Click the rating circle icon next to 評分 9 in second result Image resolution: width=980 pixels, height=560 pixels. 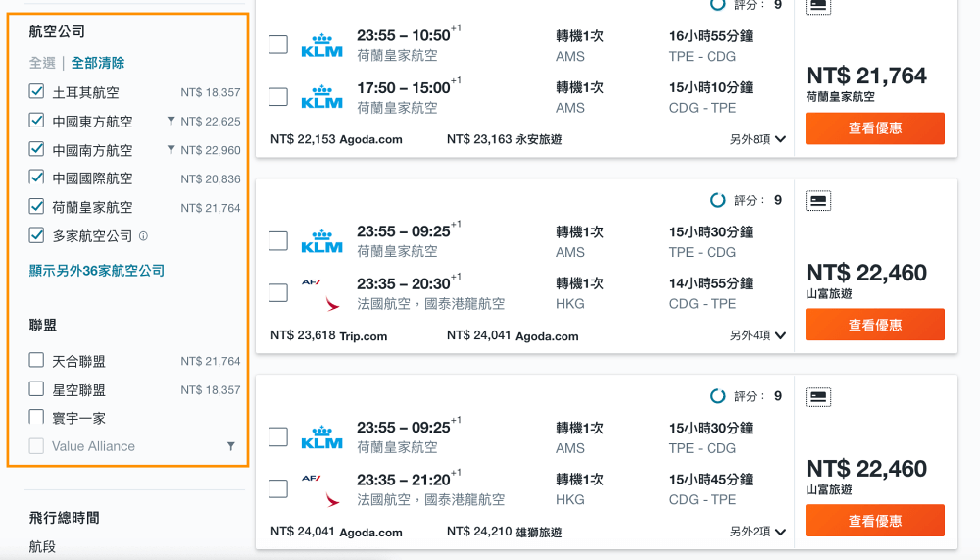point(718,200)
